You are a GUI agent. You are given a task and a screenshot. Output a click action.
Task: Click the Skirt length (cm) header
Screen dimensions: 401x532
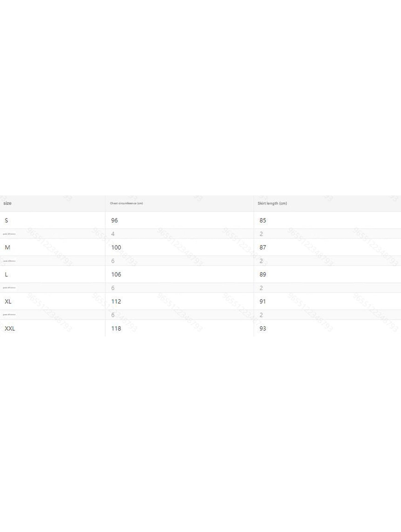pos(272,203)
